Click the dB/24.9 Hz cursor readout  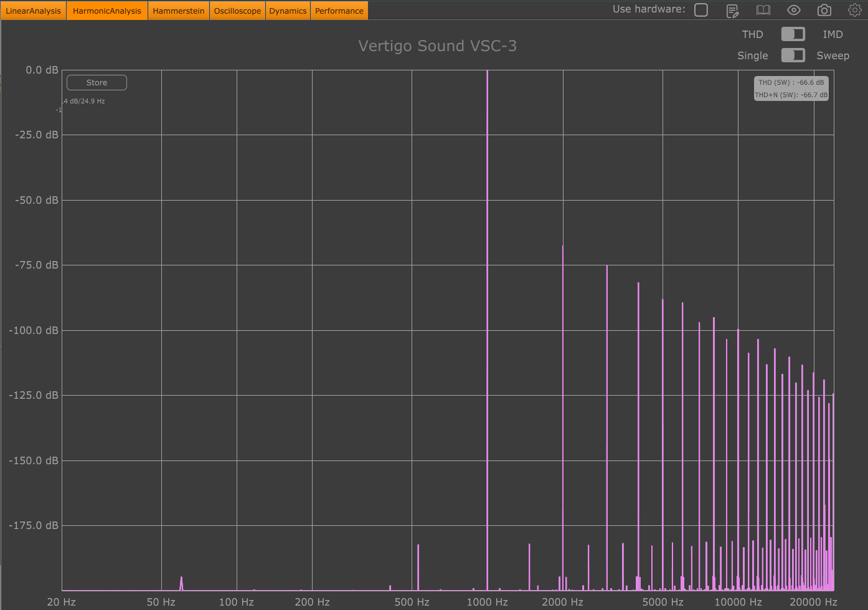tap(84, 101)
